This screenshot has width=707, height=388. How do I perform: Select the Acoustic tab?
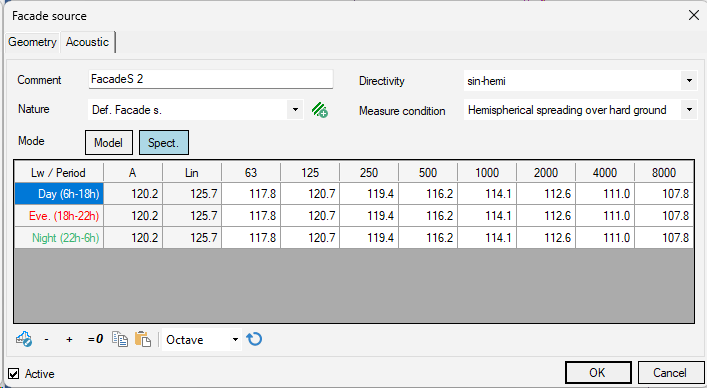pyautogui.click(x=87, y=42)
